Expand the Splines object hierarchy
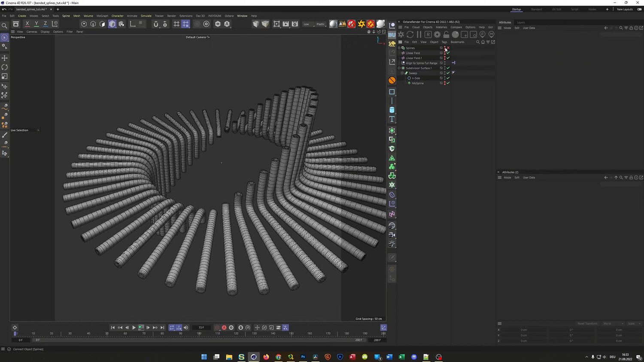This screenshot has width=644, height=362. click(x=399, y=48)
